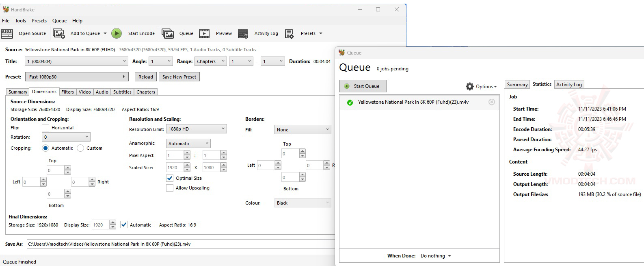Click the Save As file path field
644x266 pixels.
(x=181, y=244)
